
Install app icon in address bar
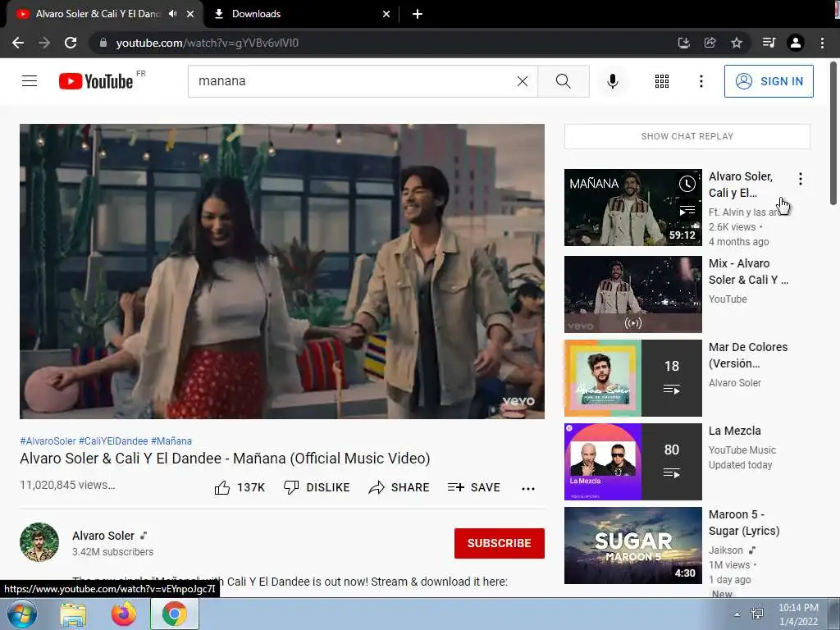tap(683, 43)
